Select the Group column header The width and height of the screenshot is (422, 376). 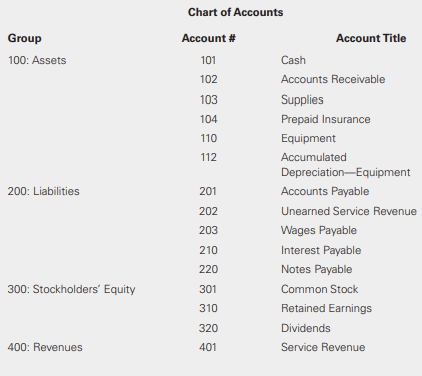coord(25,38)
